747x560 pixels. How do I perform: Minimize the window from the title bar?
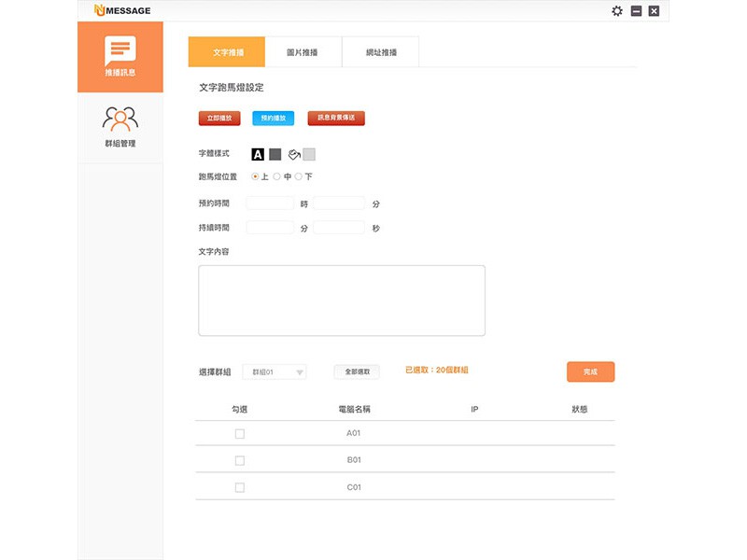tap(636, 11)
